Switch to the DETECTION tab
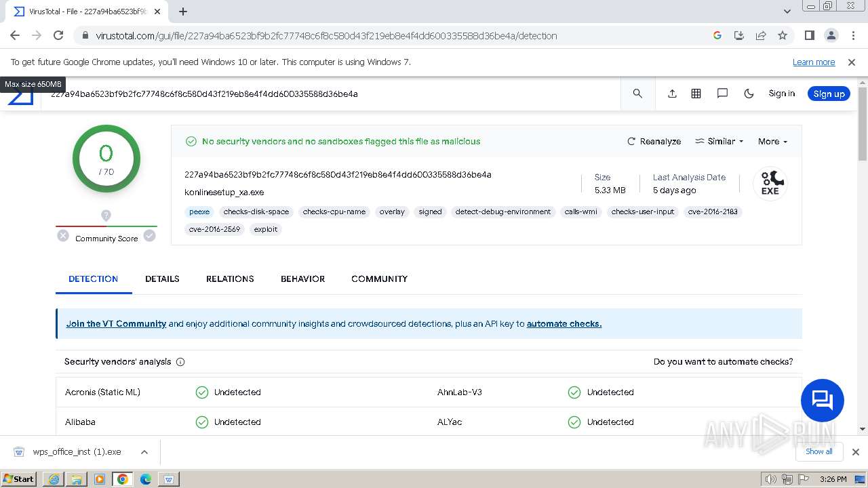The width and height of the screenshot is (868, 488). click(94, 279)
